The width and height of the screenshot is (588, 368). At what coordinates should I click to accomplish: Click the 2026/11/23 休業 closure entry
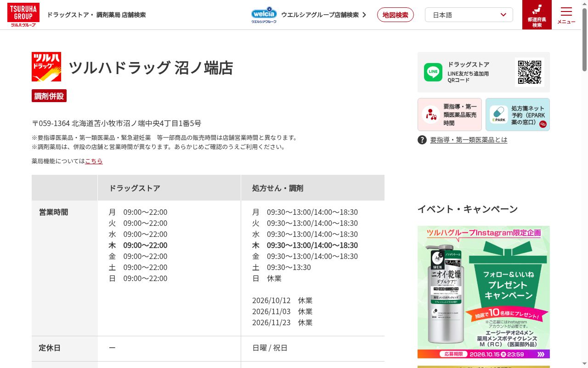(283, 322)
